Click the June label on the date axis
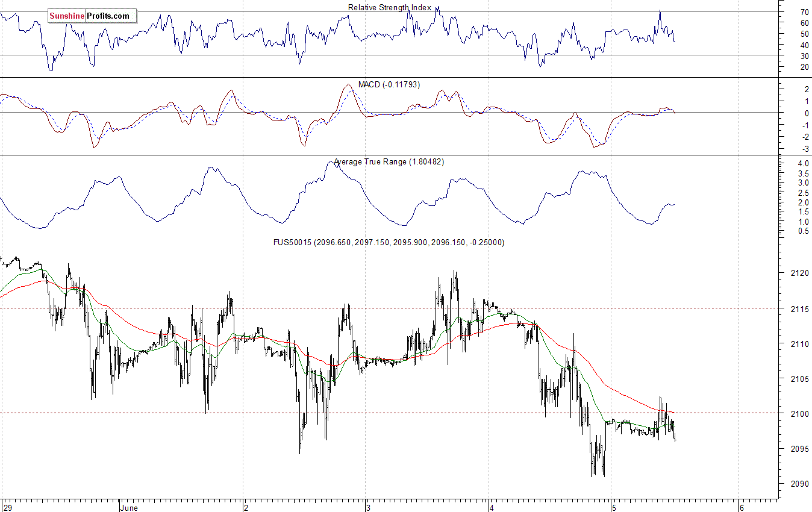Viewport: 812px width, 512px height. (x=128, y=508)
